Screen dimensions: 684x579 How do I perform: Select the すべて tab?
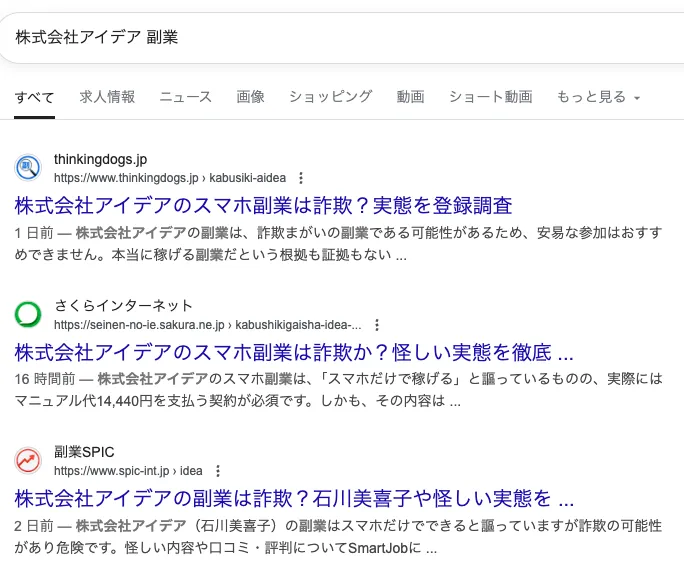point(34,97)
